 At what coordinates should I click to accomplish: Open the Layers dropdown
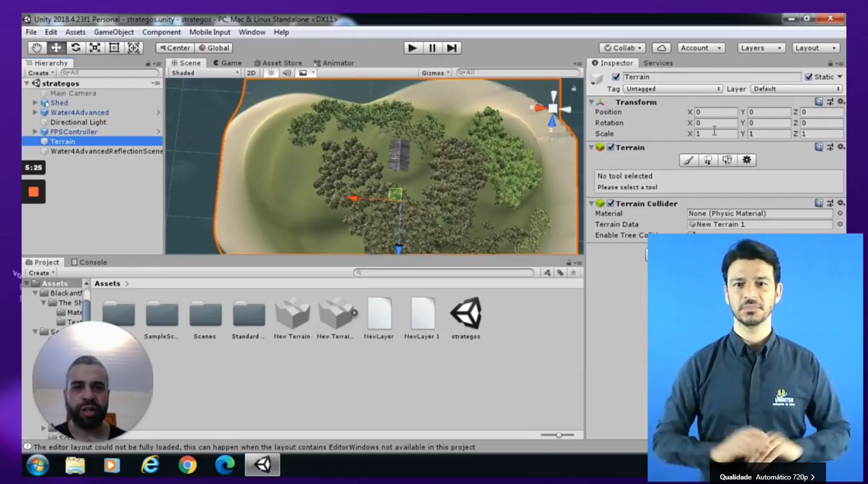click(x=761, y=48)
